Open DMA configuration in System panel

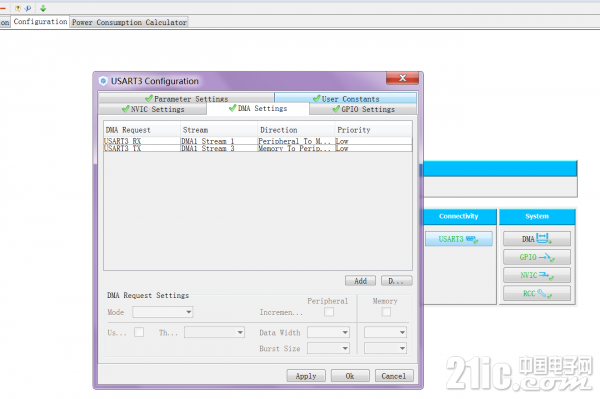(x=536, y=239)
